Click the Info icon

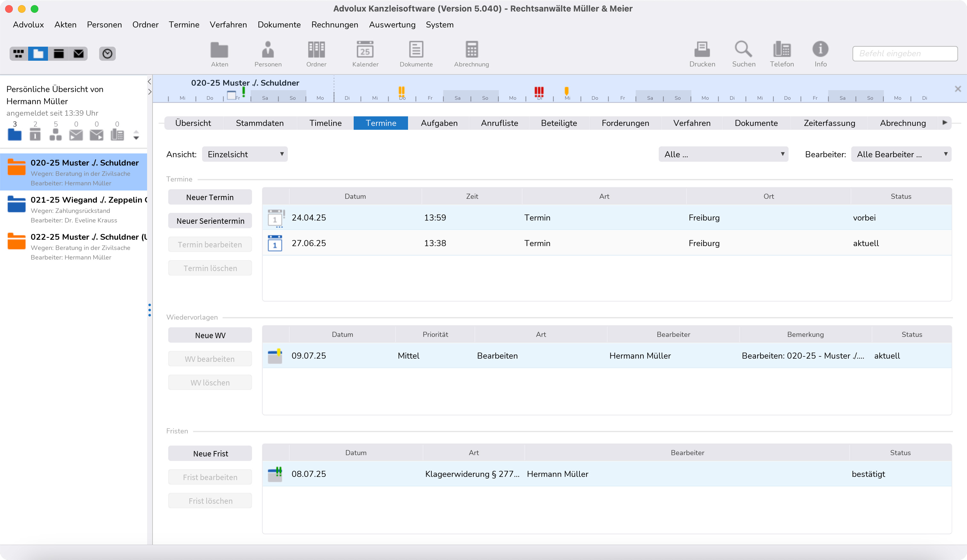pyautogui.click(x=821, y=54)
